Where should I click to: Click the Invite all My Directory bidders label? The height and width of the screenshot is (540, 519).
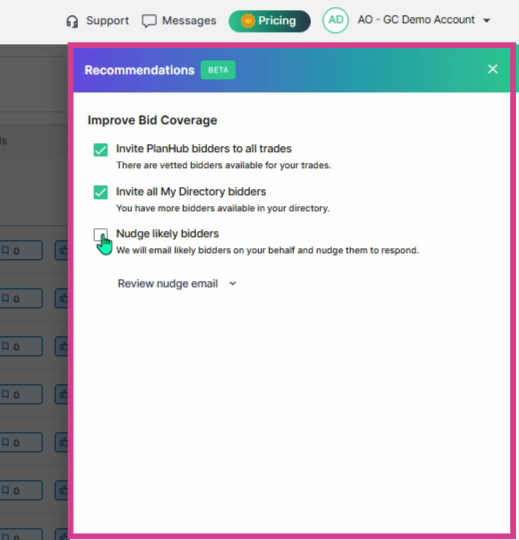pos(191,191)
